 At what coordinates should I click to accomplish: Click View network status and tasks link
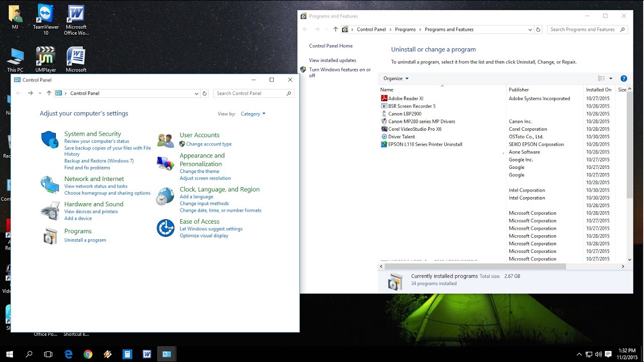96,187
